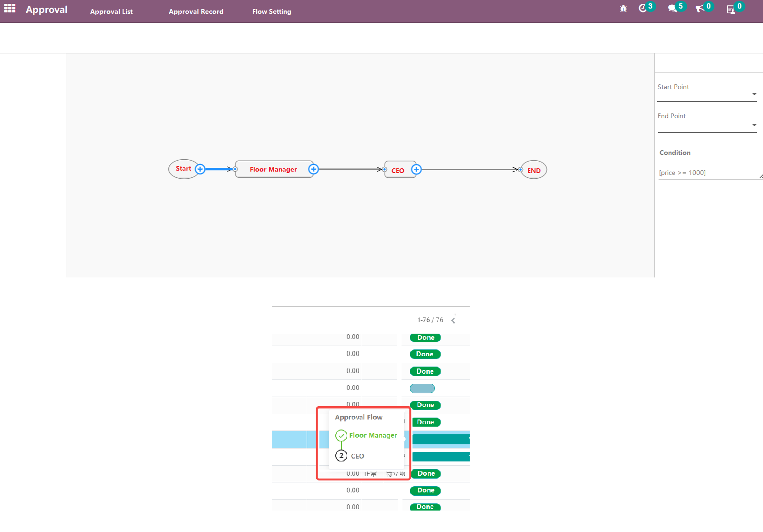
Task: Open the clock activities icon
Action: tap(643, 8)
